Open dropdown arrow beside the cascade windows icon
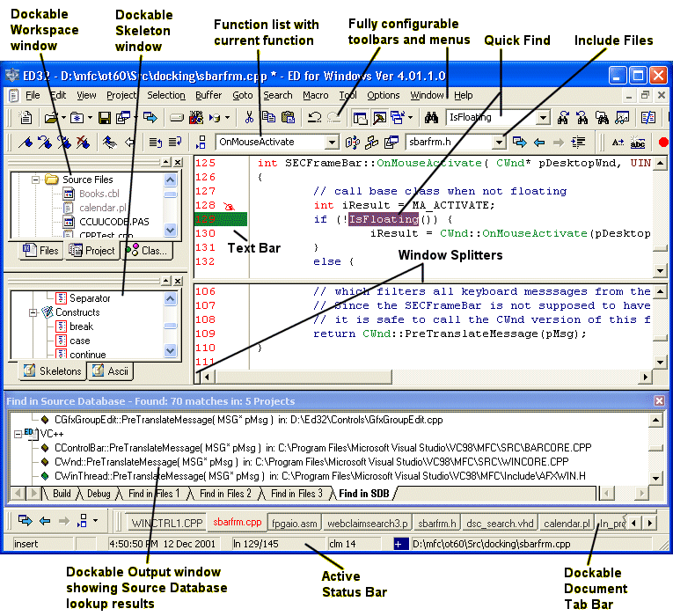673x616 pixels. click(410, 117)
